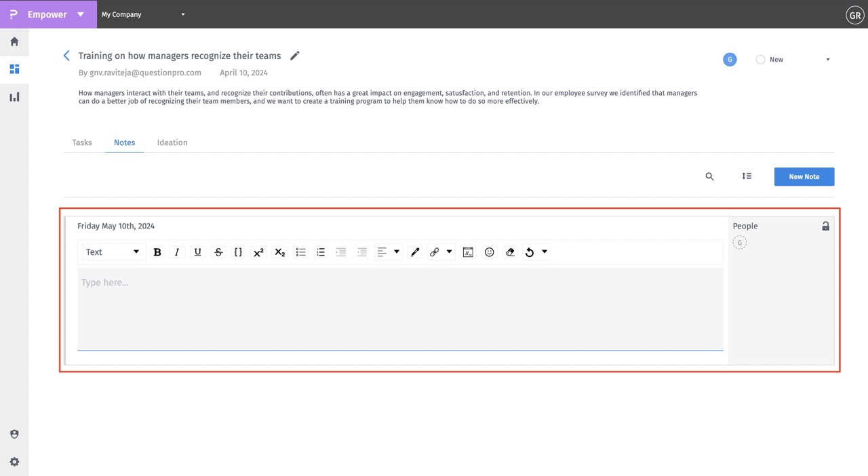Image resolution: width=868 pixels, height=476 pixels.
Task: Switch to the Tasks tab
Action: click(81, 142)
